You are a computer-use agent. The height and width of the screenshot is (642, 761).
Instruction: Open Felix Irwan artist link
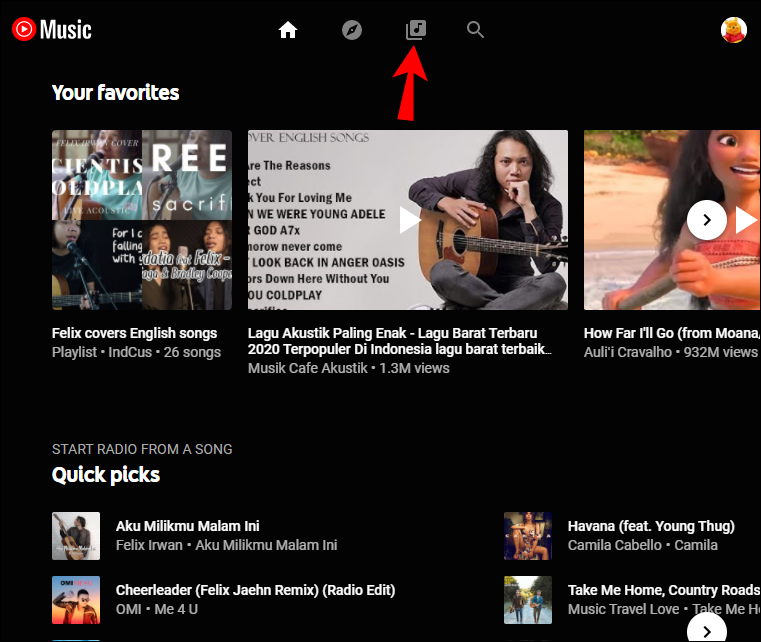click(x=149, y=545)
